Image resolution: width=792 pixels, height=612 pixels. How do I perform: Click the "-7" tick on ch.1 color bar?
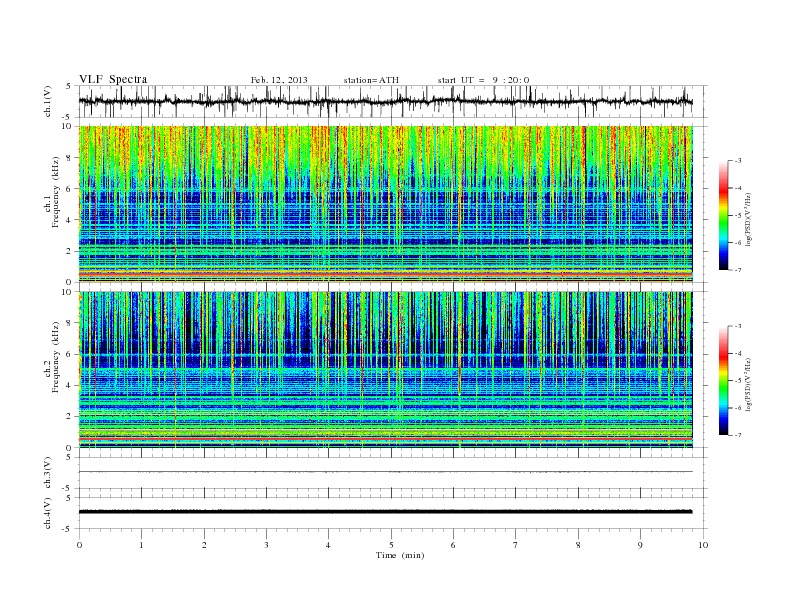(x=737, y=270)
